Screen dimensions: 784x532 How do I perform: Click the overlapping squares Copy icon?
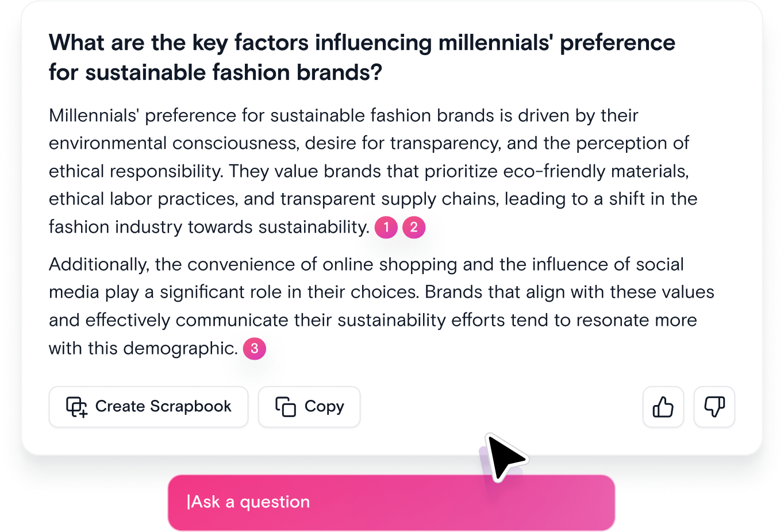tap(286, 407)
